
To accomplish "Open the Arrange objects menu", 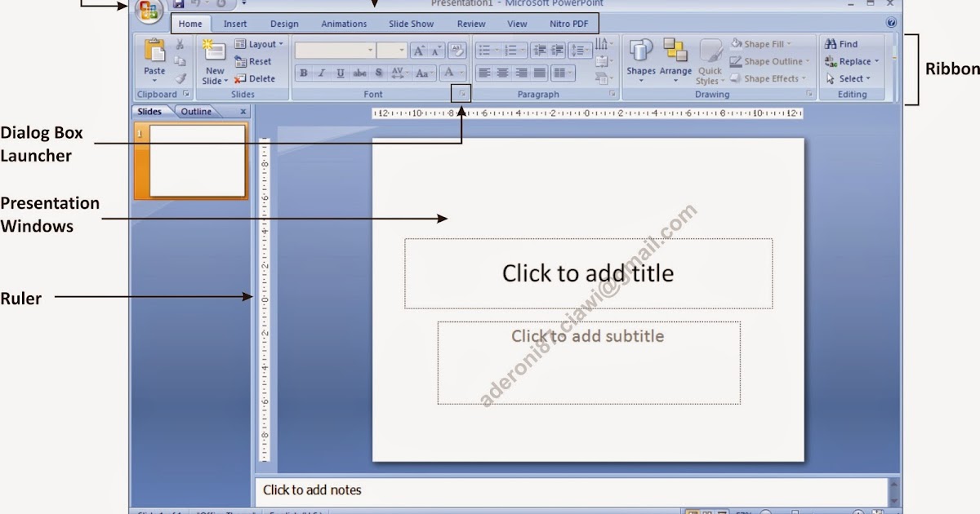I will tap(675, 61).
